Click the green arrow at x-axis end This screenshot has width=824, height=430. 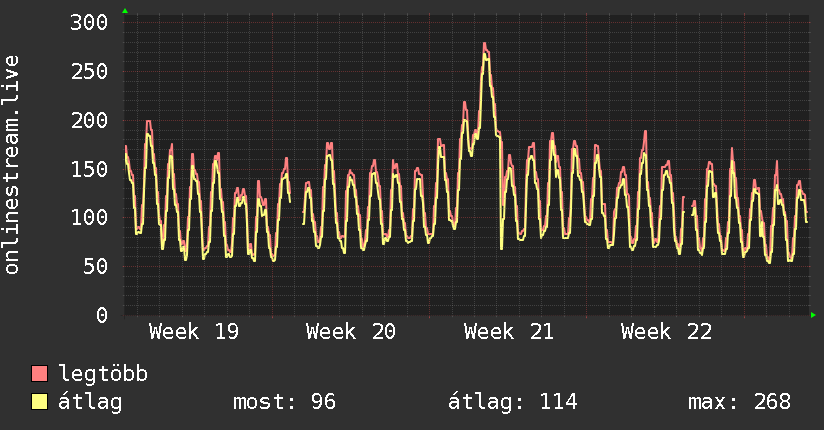(x=813, y=315)
